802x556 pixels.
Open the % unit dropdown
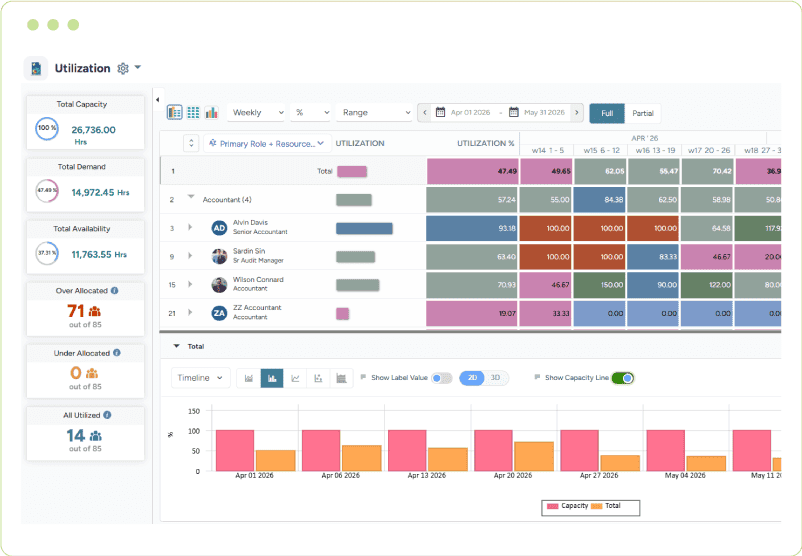click(x=310, y=113)
